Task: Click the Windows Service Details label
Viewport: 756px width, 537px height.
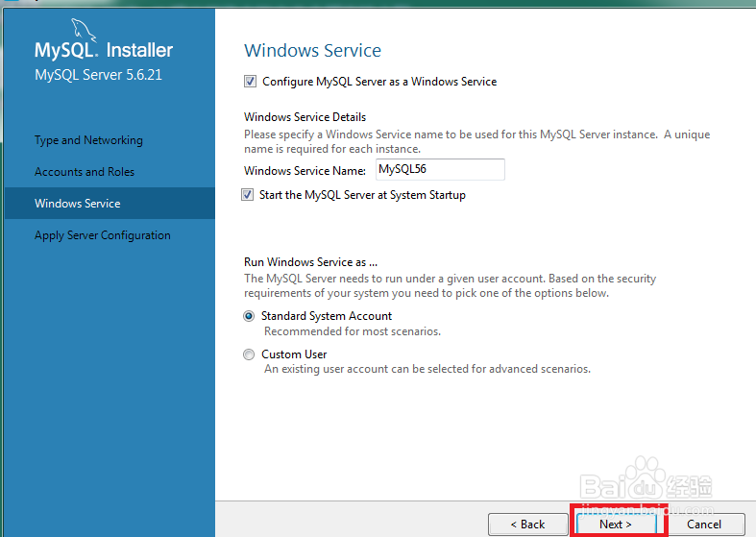Action: [x=305, y=117]
